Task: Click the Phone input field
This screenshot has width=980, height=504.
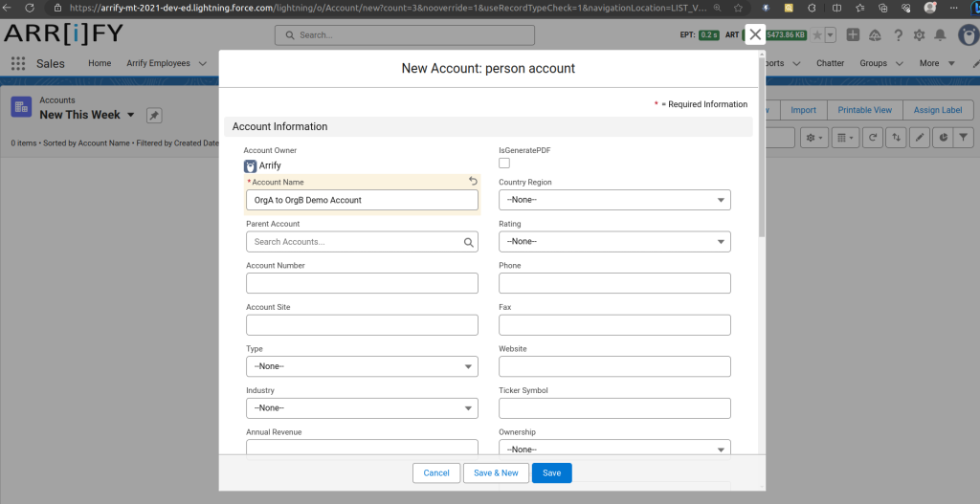Action: (614, 283)
